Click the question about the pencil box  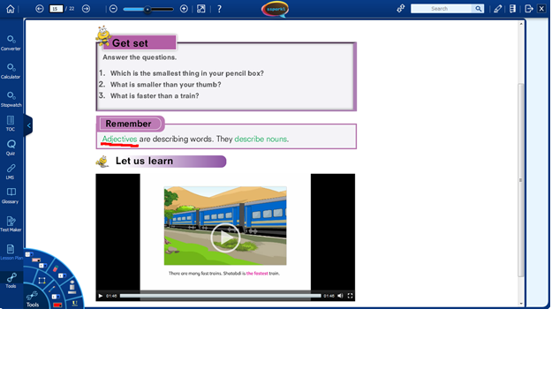coord(187,73)
